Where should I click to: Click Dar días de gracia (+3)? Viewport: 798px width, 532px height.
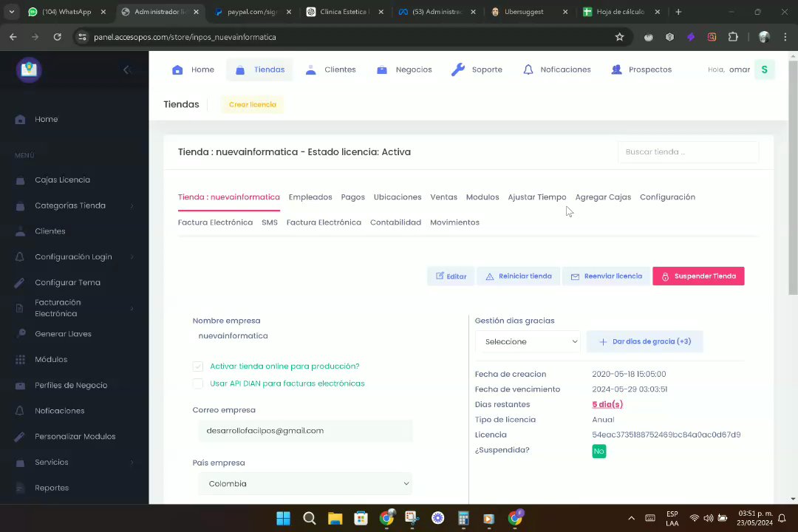(x=645, y=341)
